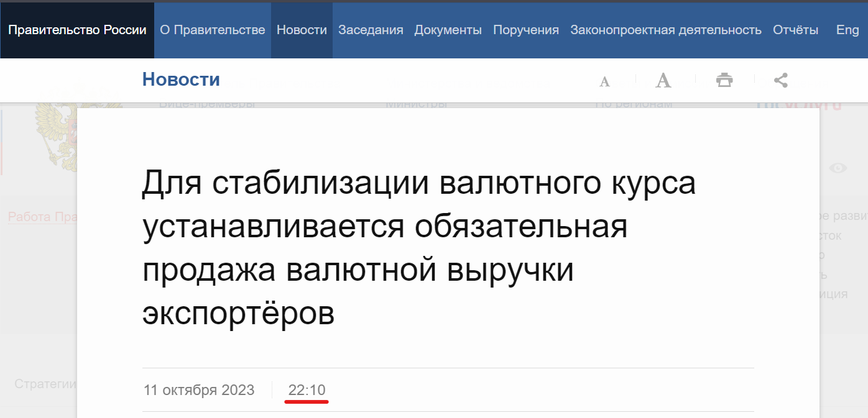Image resolution: width=868 pixels, height=418 pixels.
Task: Toggle the dimmed eye accessibility icon
Action: coord(839,168)
